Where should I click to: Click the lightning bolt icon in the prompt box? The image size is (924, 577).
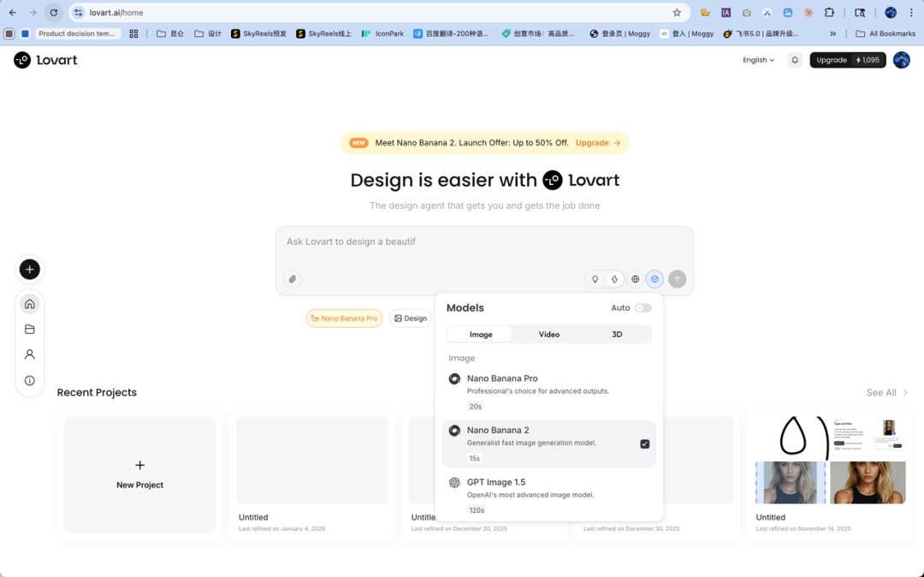[614, 279]
